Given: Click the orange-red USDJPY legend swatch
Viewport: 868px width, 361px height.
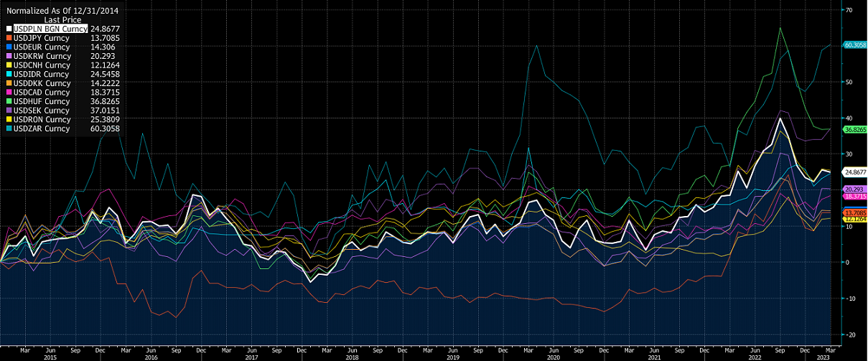Looking at the screenshot, I should tap(8, 38).
